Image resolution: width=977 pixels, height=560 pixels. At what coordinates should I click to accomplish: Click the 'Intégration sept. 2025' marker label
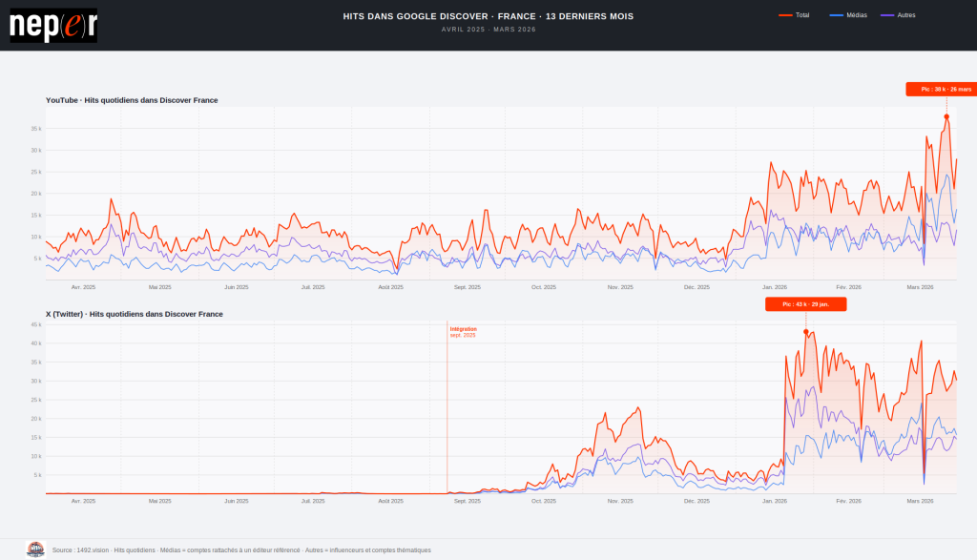pos(464,332)
